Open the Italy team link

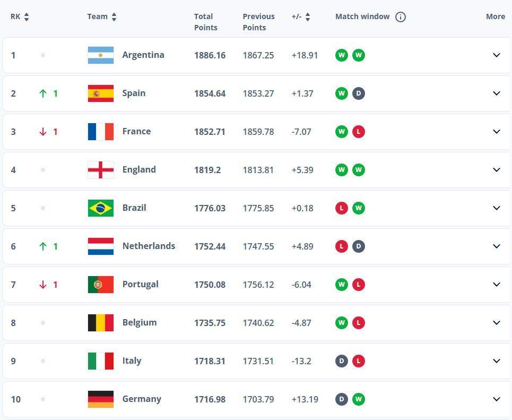pyautogui.click(x=132, y=361)
